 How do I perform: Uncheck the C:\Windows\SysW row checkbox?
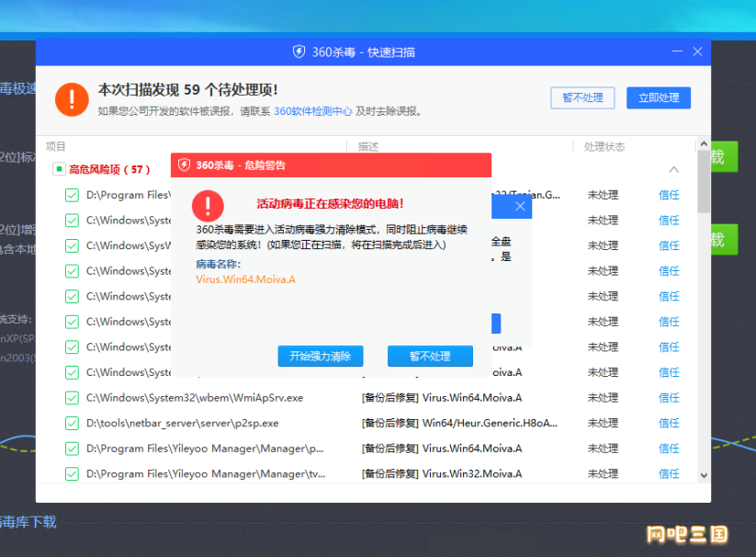[x=72, y=246]
